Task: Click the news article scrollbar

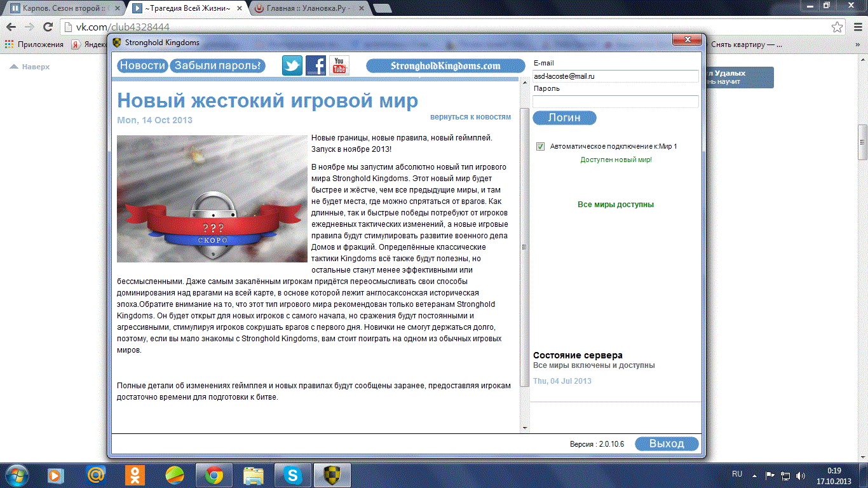Action: [x=524, y=248]
